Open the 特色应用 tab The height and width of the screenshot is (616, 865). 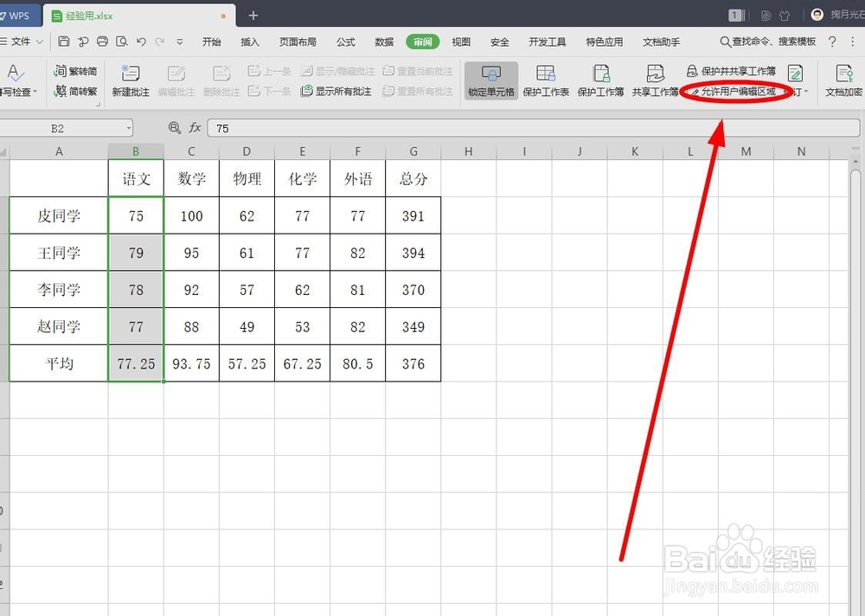coord(604,42)
